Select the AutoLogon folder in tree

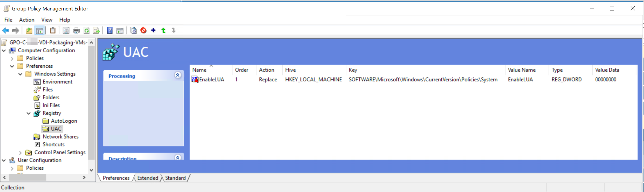pyautogui.click(x=64, y=121)
